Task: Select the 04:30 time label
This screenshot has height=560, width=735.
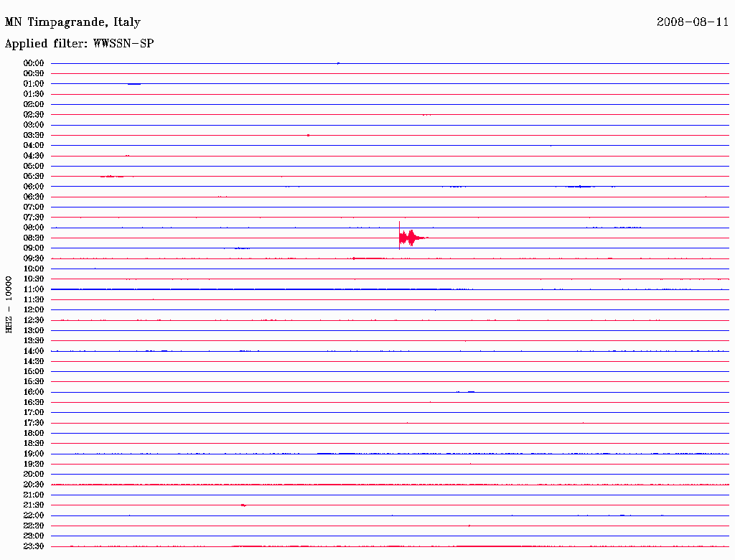Action: point(34,156)
